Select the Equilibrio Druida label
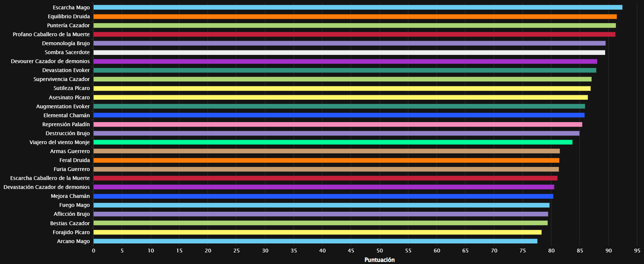The image size is (644, 264). [x=69, y=16]
